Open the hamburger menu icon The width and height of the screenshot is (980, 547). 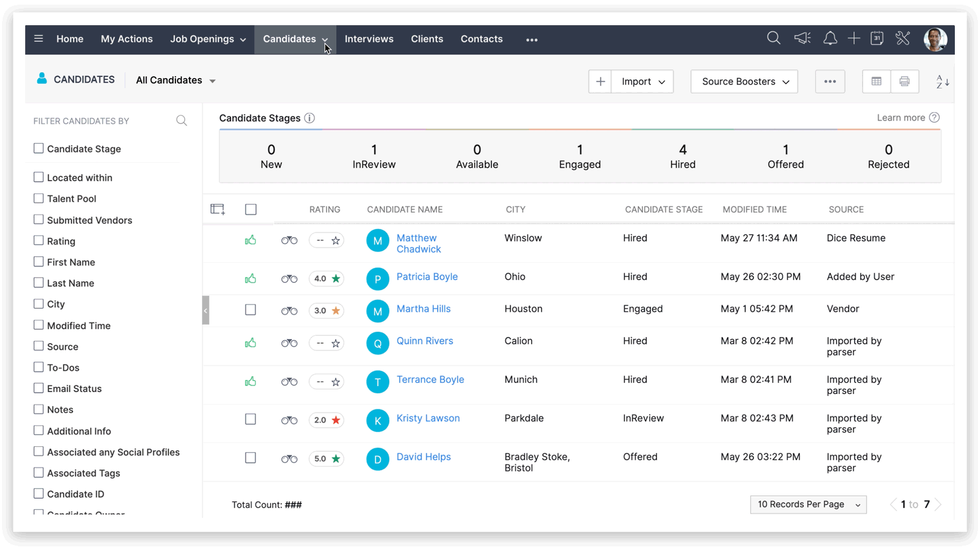pyautogui.click(x=38, y=39)
